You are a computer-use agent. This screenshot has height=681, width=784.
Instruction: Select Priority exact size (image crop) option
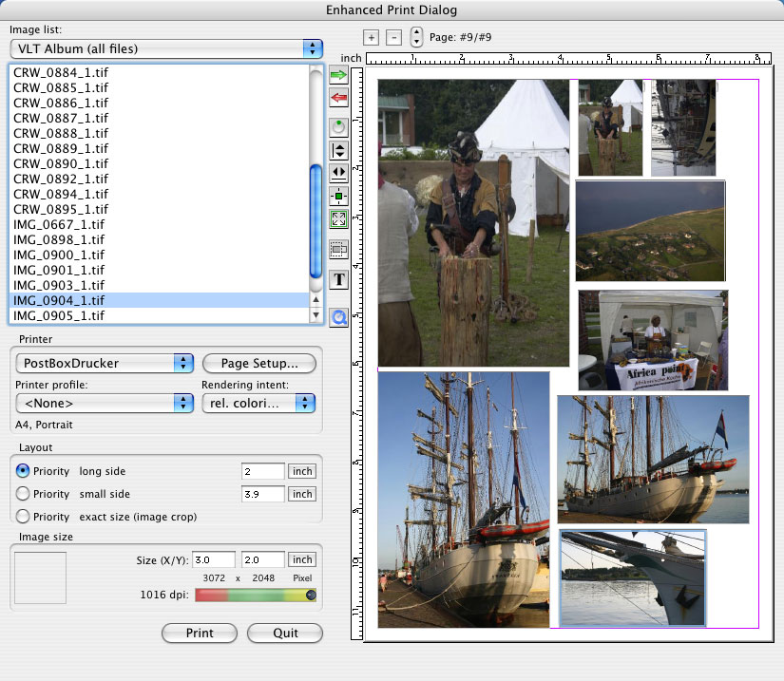tap(24, 517)
